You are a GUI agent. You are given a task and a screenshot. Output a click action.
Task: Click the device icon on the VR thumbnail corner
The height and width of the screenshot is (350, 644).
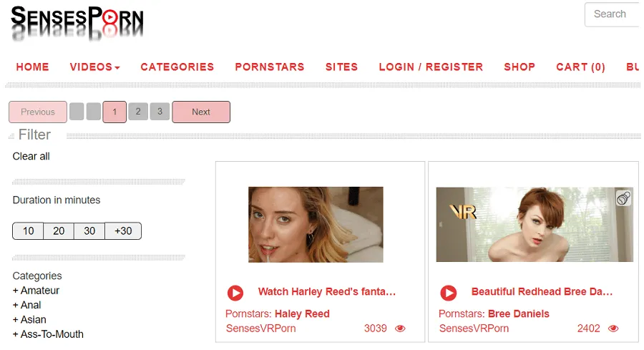[x=623, y=198]
